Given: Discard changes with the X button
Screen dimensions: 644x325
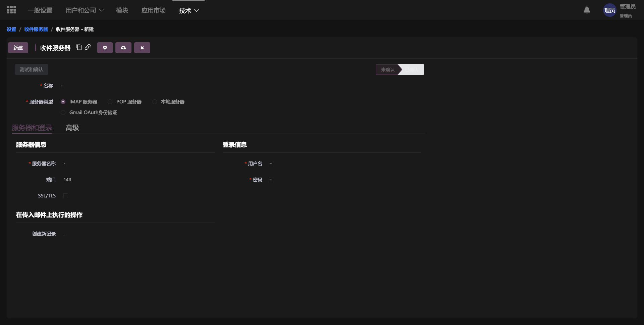Looking at the screenshot, I should 142,48.
